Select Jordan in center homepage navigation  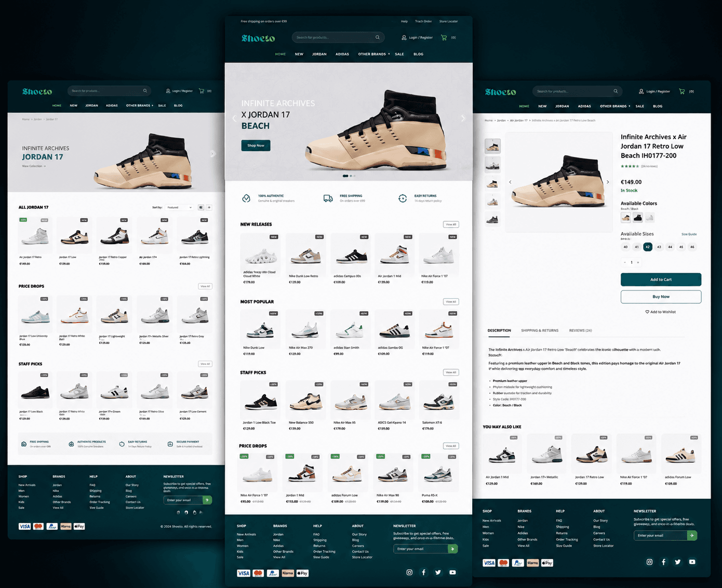319,54
